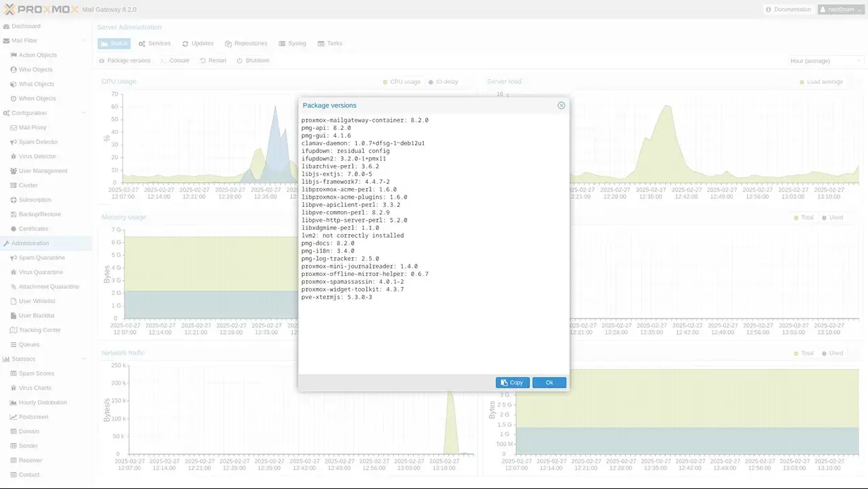The height and width of the screenshot is (489, 868).
Task: Open the Receiver statistics item
Action: point(46,461)
